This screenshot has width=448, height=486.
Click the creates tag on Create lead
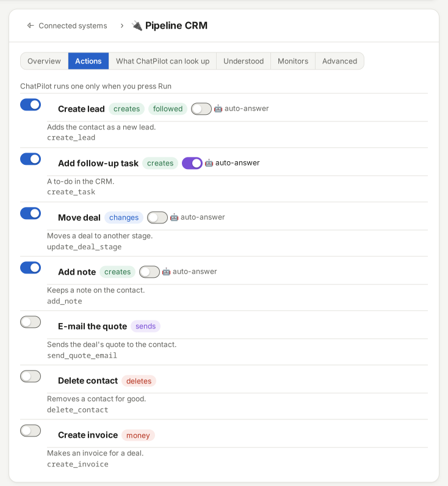(127, 109)
